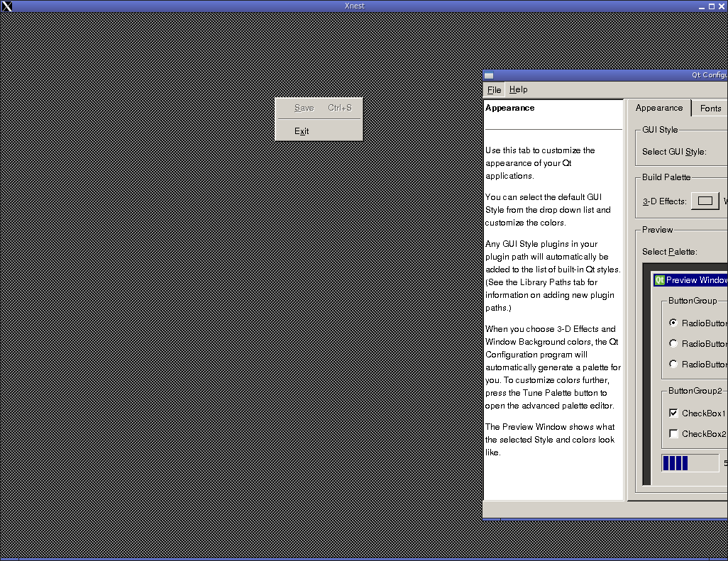Uncheck CheckBox1 in ButtonGroup2
The width and height of the screenshot is (728, 561).
[673, 413]
